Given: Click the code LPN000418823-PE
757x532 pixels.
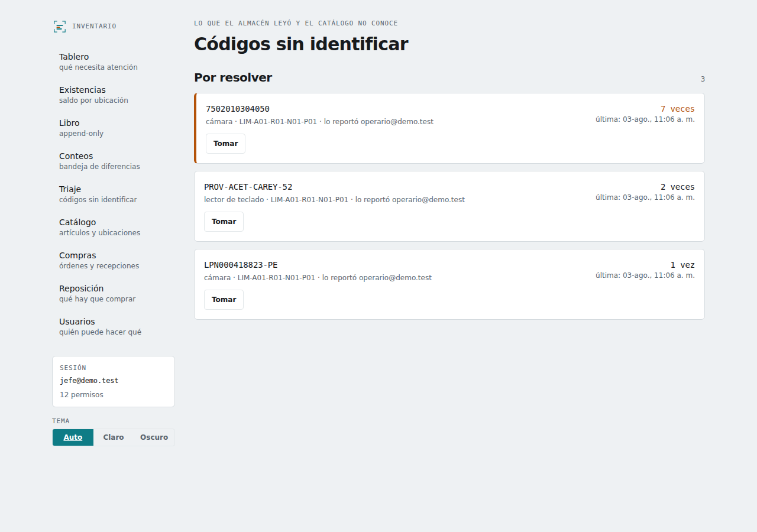Looking at the screenshot, I should tap(241, 265).
